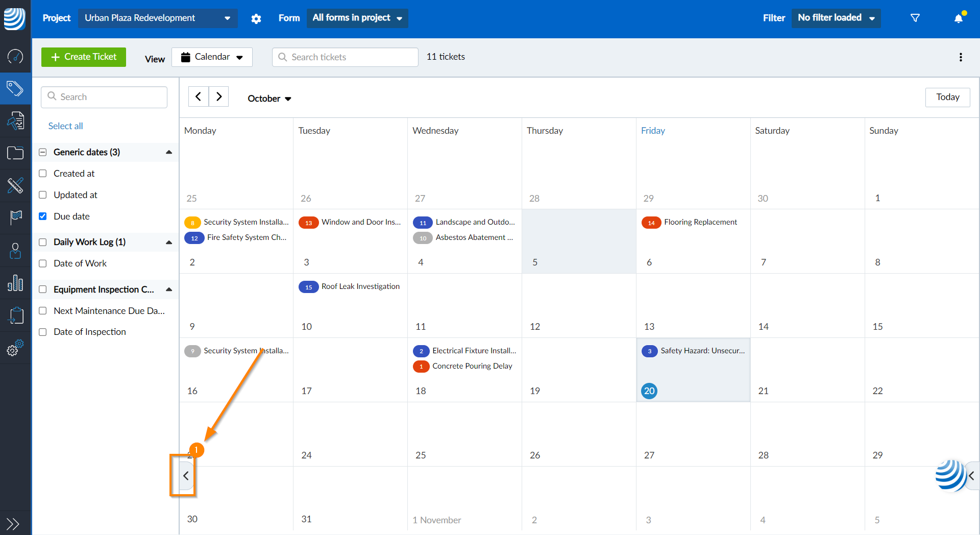Open the Urban Plaza Redevelopment project dropdown
The width and height of the screenshot is (980, 535).
pyautogui.click(x=157, y=18)
